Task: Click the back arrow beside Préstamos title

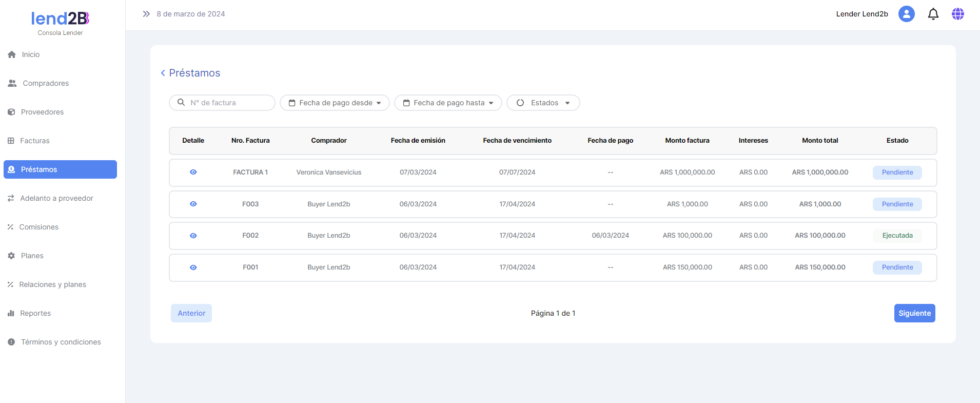Action: pyautogui.click(x=163, y=73)
